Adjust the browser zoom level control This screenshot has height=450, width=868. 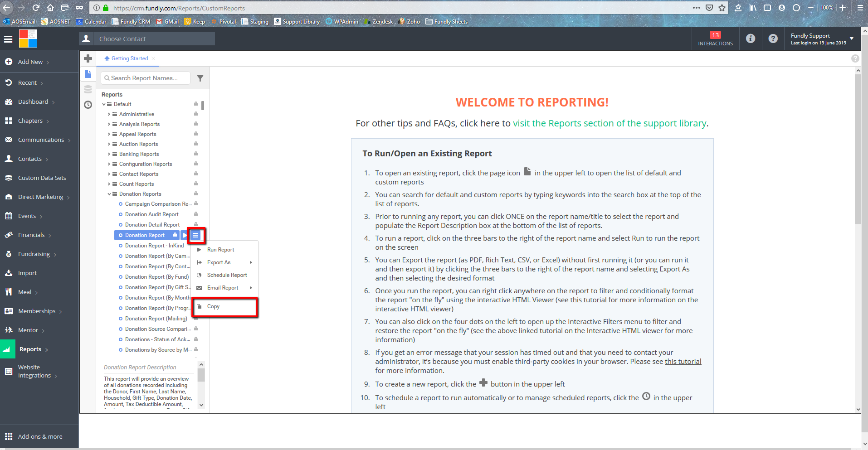pos(826,8)
